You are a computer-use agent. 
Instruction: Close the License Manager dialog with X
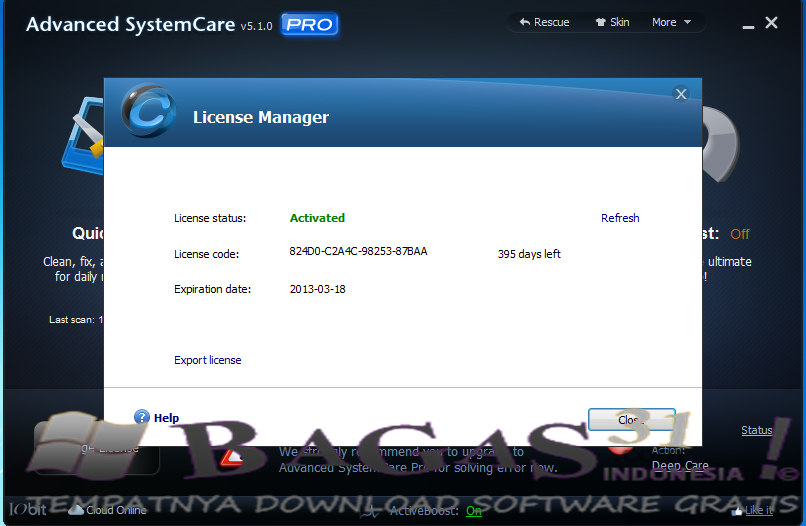[681, 94]
